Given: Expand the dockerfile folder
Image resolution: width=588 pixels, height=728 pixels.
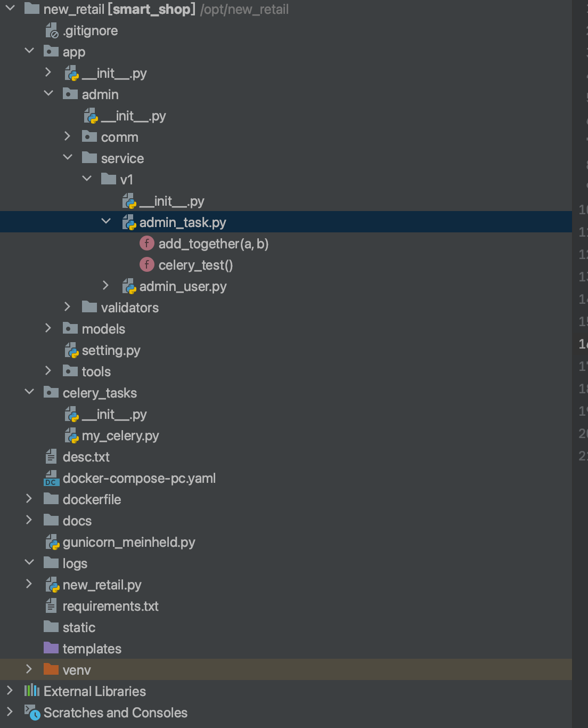Looking at the screenshot, I should tap(29, 498).
